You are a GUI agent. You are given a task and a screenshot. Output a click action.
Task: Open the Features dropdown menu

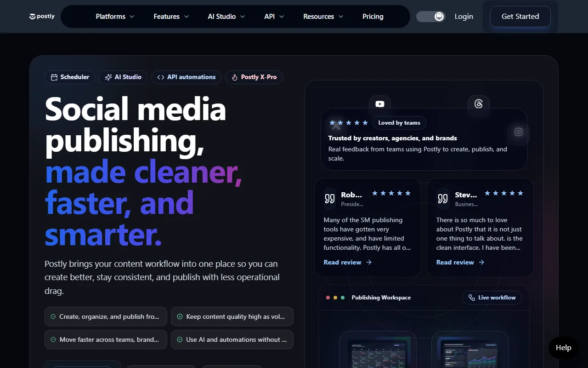coord(171,17)
